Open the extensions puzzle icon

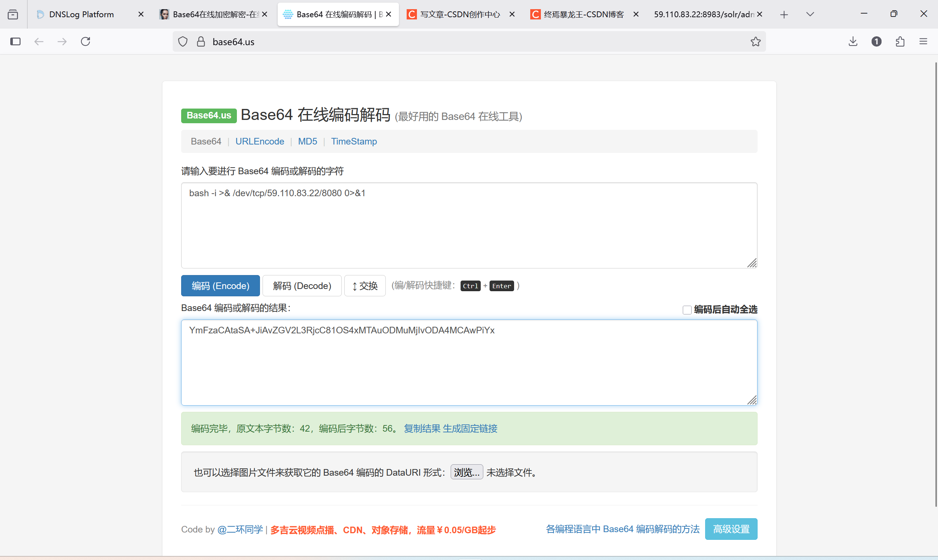[900, 41]
